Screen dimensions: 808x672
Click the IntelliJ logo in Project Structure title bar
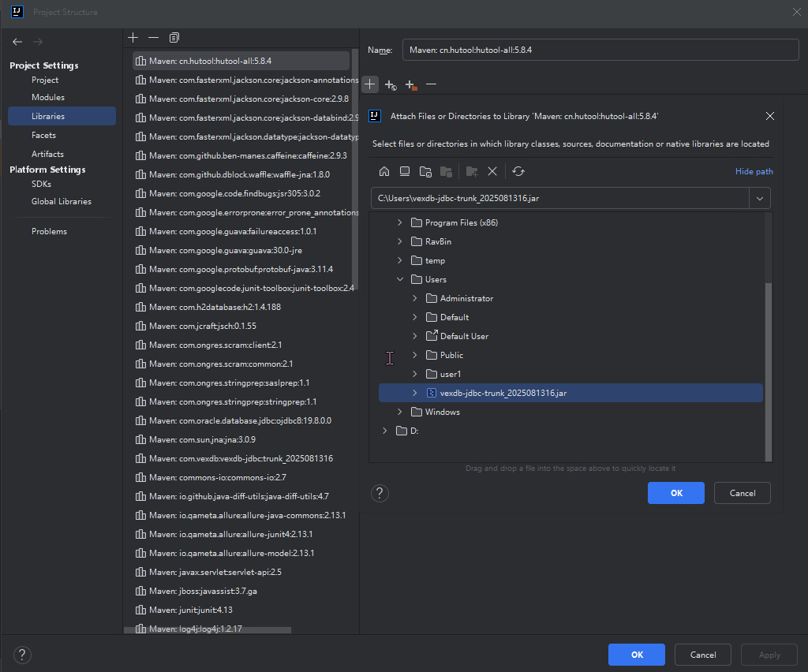coord(17,12)
